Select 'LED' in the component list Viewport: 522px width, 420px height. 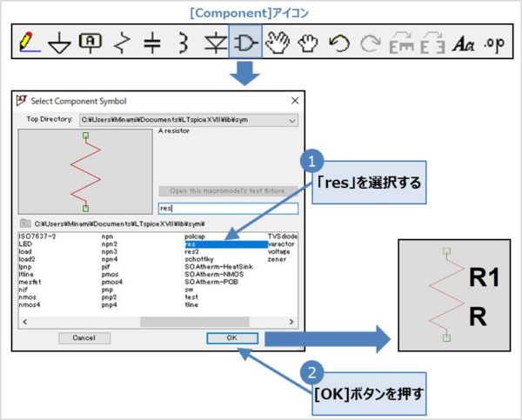point(25,244)
